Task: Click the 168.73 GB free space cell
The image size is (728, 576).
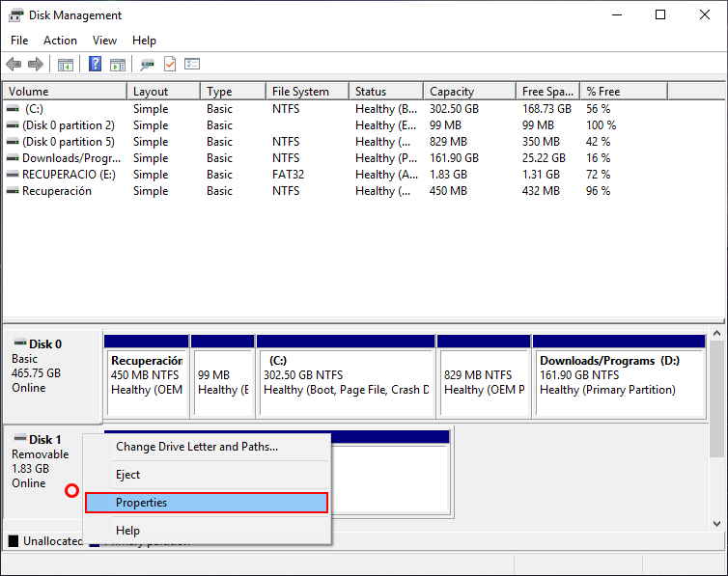Action: click(546, 109)
